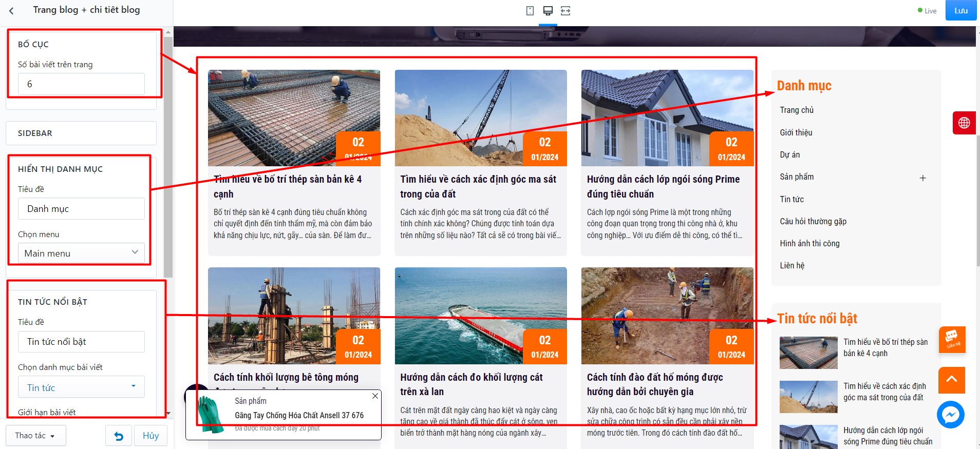Open title Tìm hiểu về cách xác định góc ma sát

click(x=478, y=186)
